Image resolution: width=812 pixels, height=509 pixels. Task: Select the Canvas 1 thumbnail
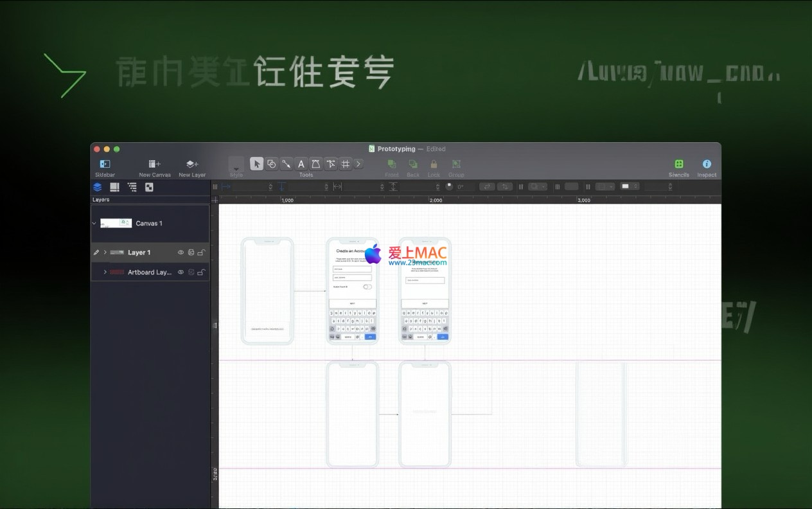click(116, 224)
